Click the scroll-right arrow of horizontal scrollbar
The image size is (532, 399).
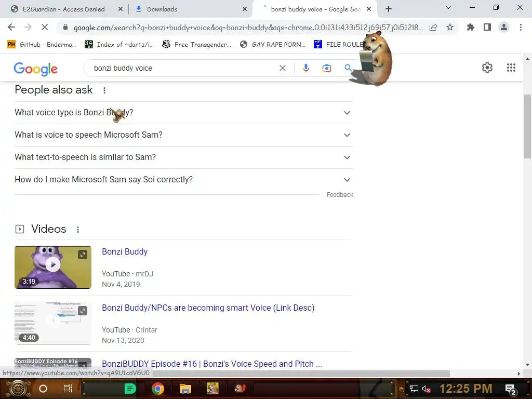519,374
